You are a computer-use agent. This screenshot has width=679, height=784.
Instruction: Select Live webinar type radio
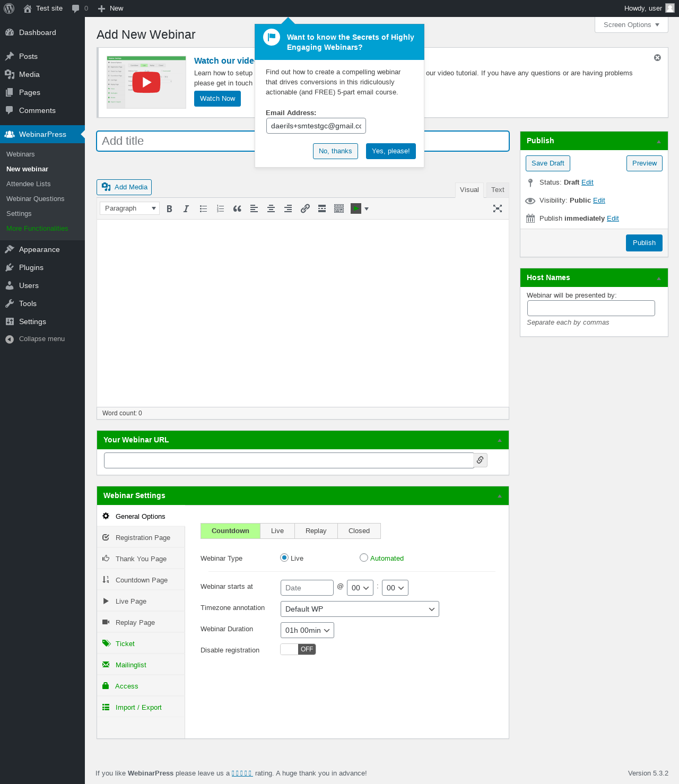coord(284,557)
